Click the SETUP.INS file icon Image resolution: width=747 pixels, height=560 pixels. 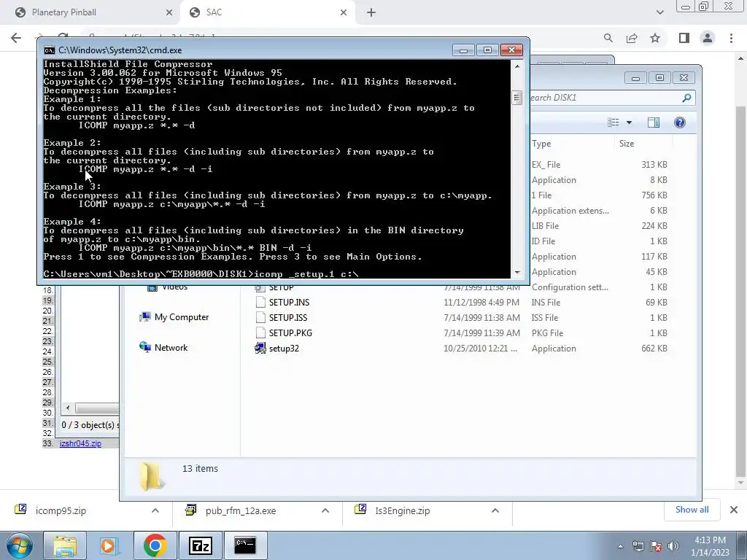tap(260, 303)
